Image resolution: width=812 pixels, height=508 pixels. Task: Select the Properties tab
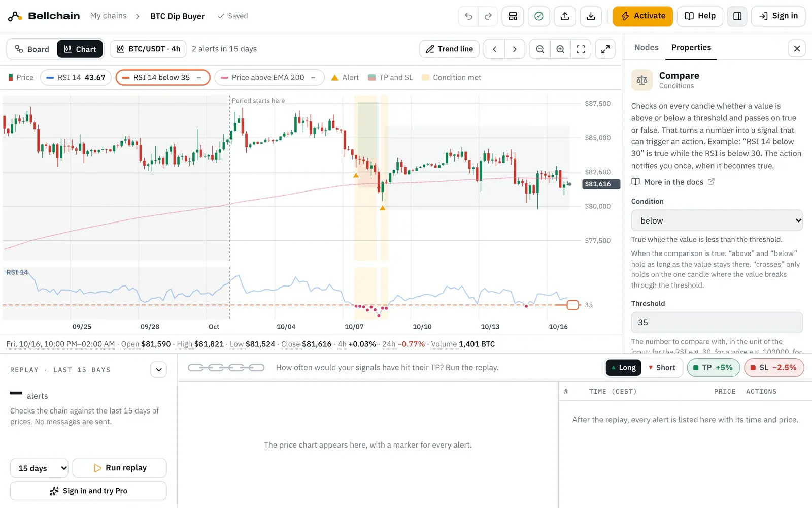tap(691, 47)
